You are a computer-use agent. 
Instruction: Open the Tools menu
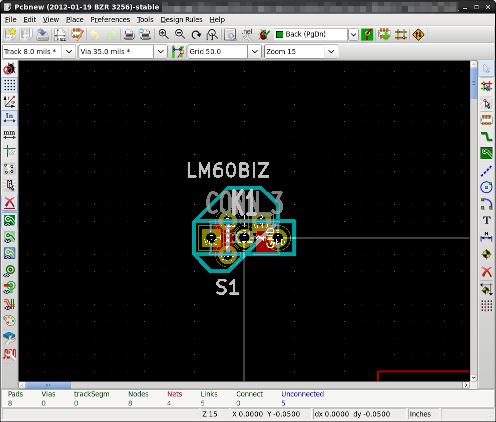145,20
